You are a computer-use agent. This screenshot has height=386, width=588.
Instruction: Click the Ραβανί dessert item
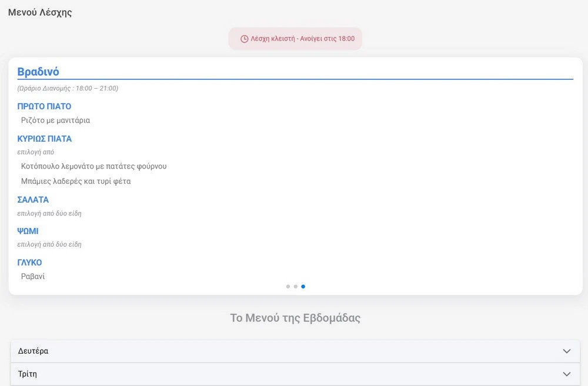pos(33,276)
